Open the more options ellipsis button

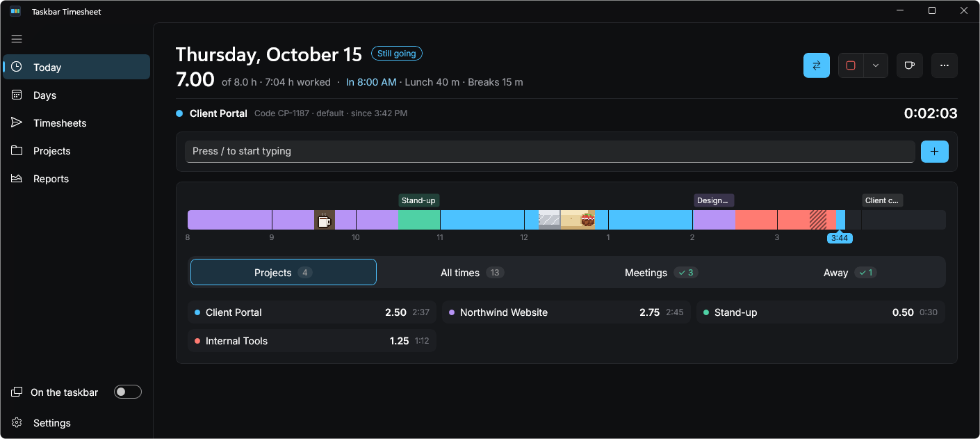[945, 65]
